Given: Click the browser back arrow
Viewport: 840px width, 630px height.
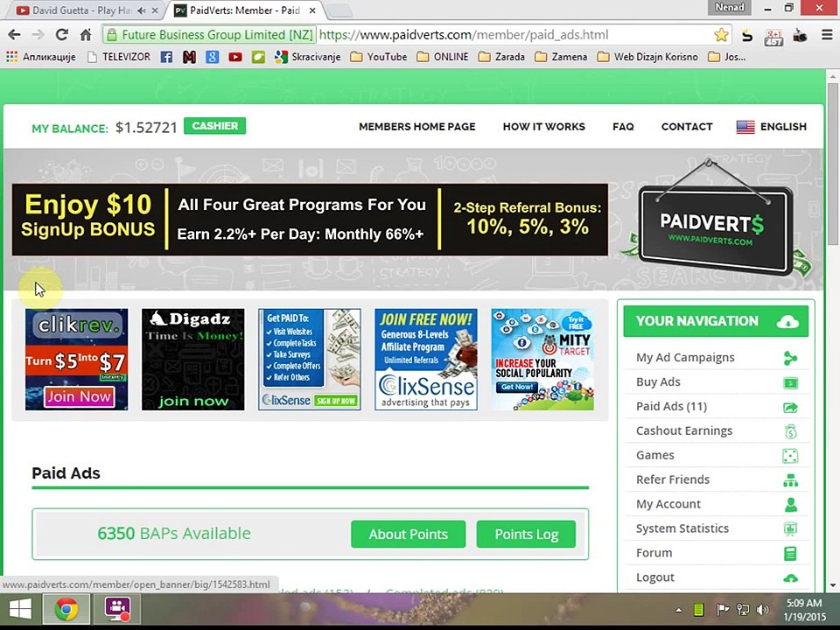Looking at the screenshot, I should [15, 35].
